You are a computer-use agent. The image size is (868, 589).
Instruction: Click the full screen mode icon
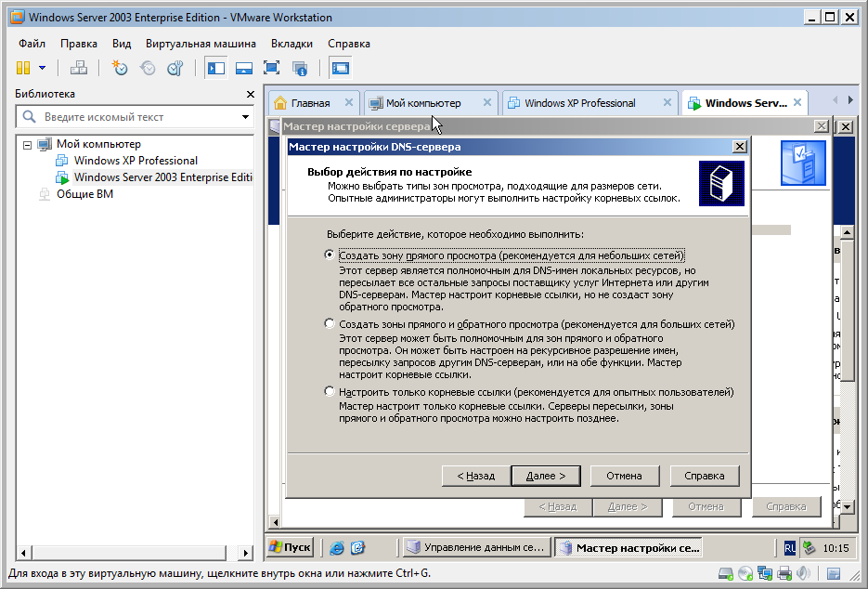tap(271, 68)
